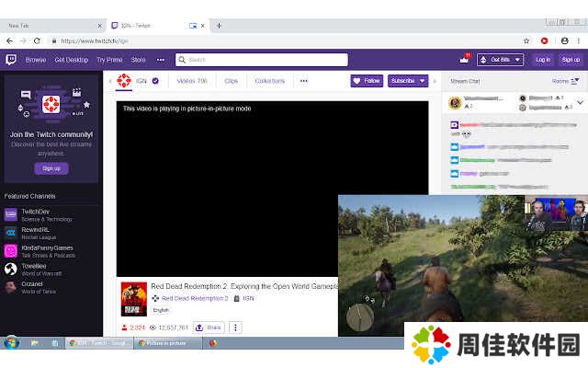Image resolution: width=588 pixels, height=368 pixels.
Task: Open the Towelliee featured channel
Action: coord(51,269)
